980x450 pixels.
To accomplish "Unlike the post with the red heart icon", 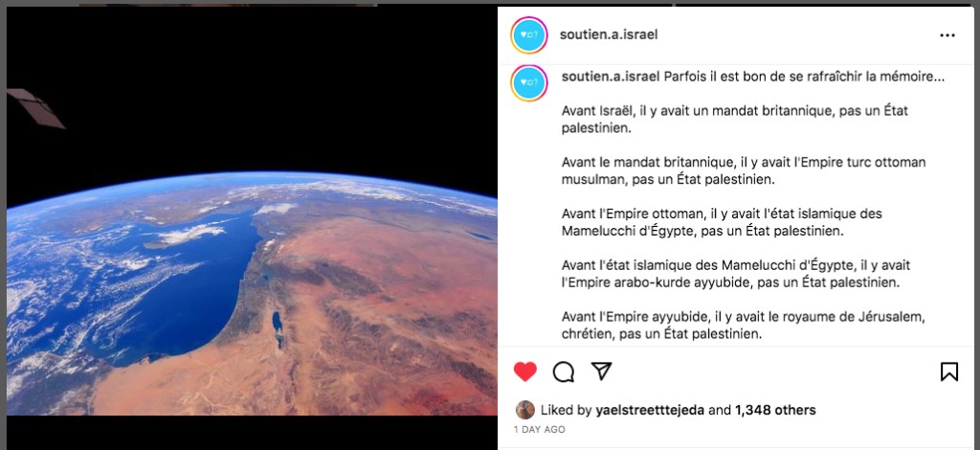I will 525,371.
